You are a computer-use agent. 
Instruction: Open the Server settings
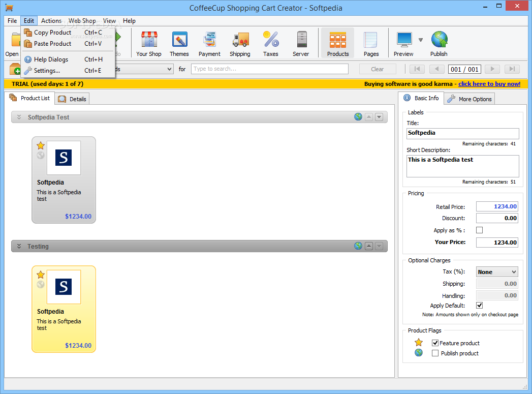click(x=301, y=43)
